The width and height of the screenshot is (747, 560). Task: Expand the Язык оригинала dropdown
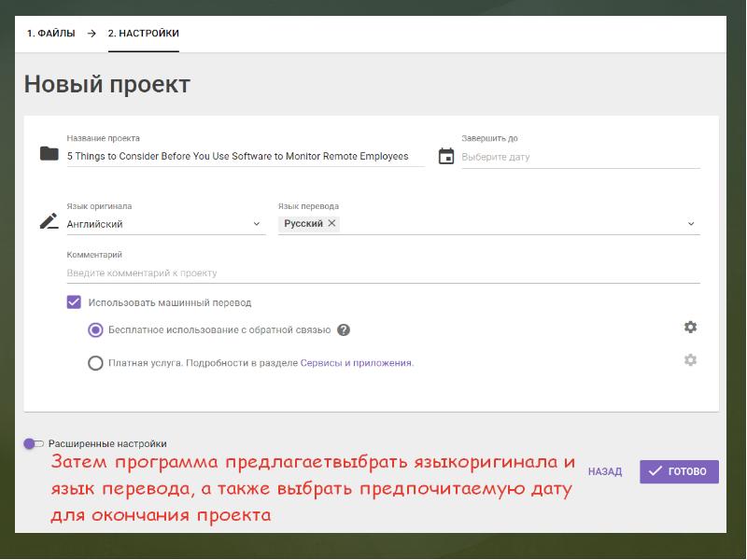[x=258, y=224]
